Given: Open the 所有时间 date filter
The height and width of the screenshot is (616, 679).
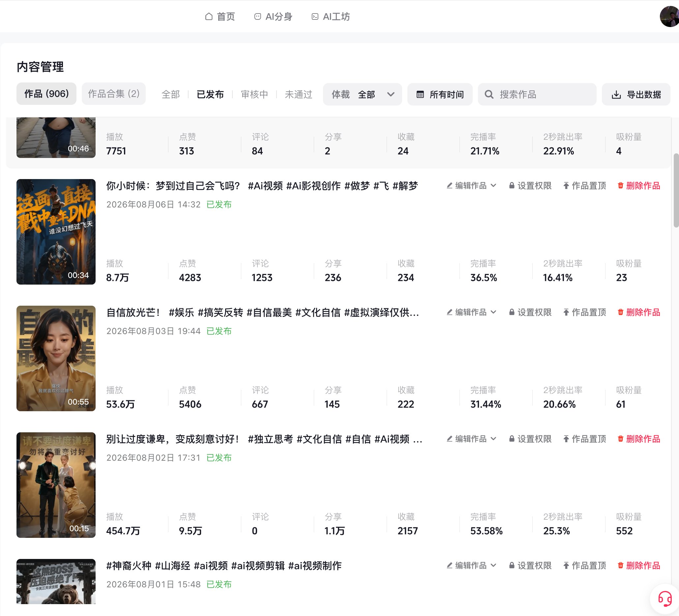Looking at the screenshot, I should point(440,95).
